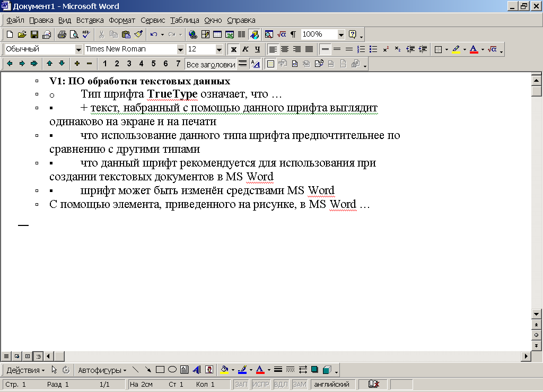
Task: Open the Файл menu
Action: [x=15, y=21]
